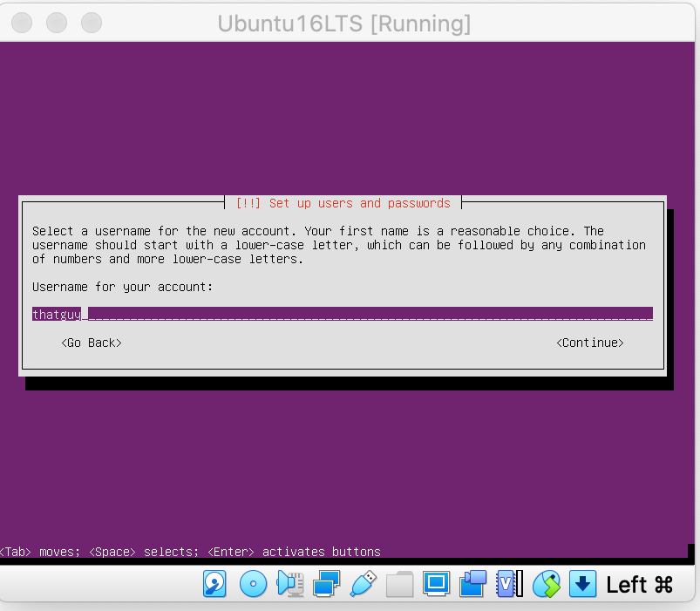Open the shared folders icon
The image size is (700, 611).
pos(399,583)
